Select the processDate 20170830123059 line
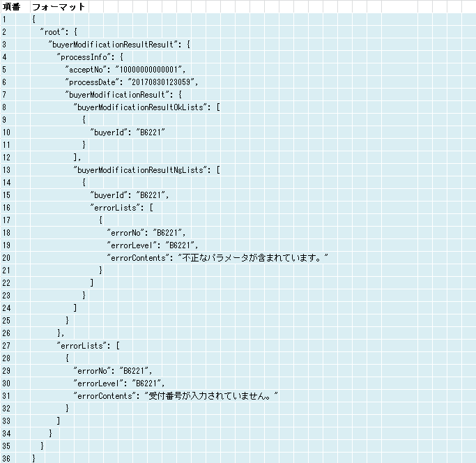The height and width of the screenshot is (463, 476). 132,82
